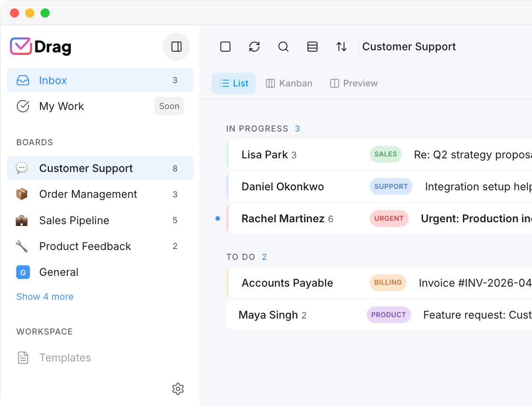Open Templates in the workspace section
The image size is (532, 406).
[x=100, y=358]
